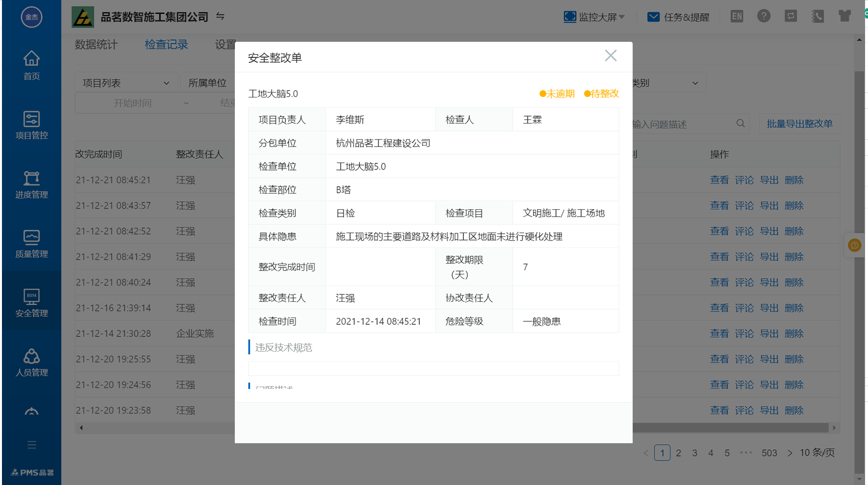Image resolution: width=868 pixels, height=485 pixels.
Task: Click the refresh icon in header
Action: [791, 16]
